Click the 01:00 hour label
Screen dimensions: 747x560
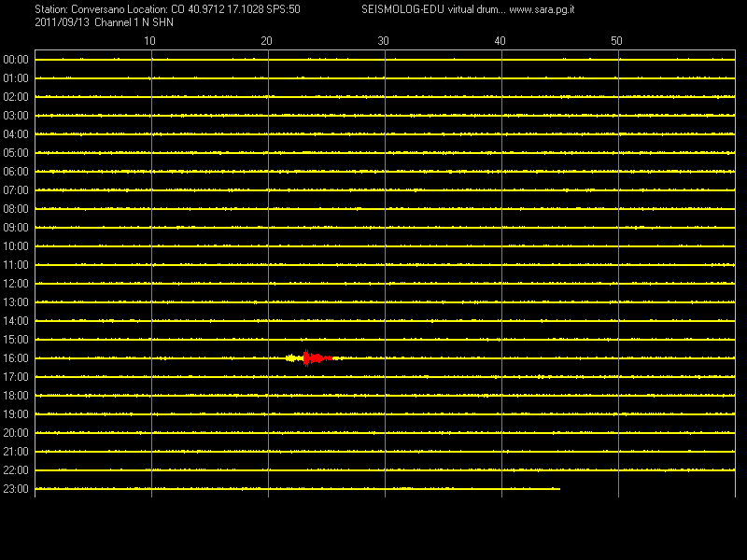tap(16, 78)
